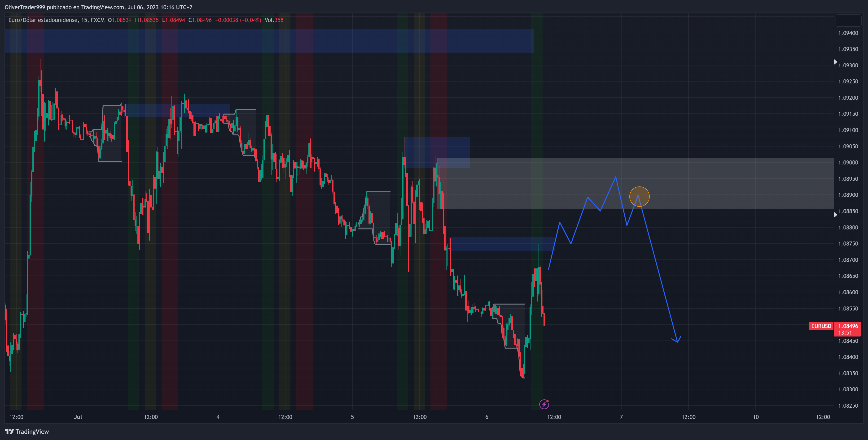Click the EURUSD price tag label

pos(821,326)
